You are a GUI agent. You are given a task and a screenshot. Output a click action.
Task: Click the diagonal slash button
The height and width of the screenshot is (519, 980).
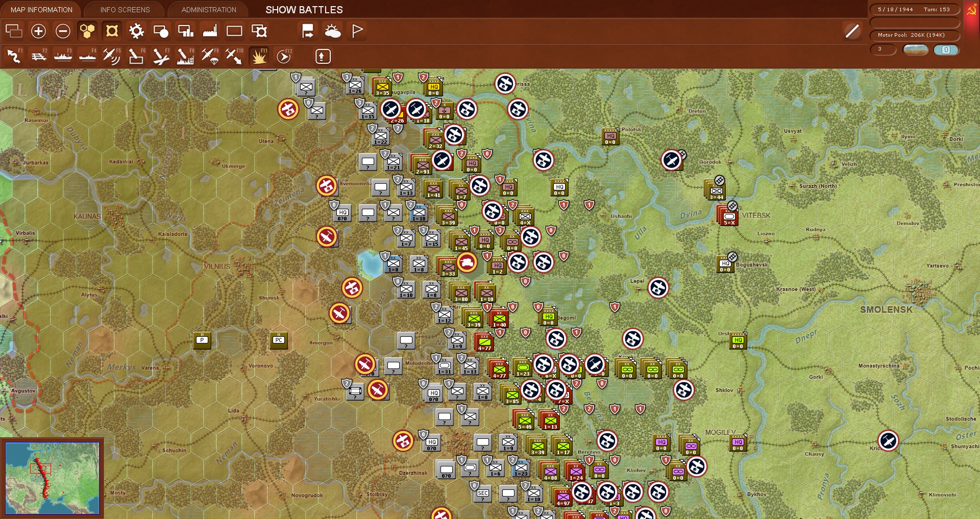852,31
